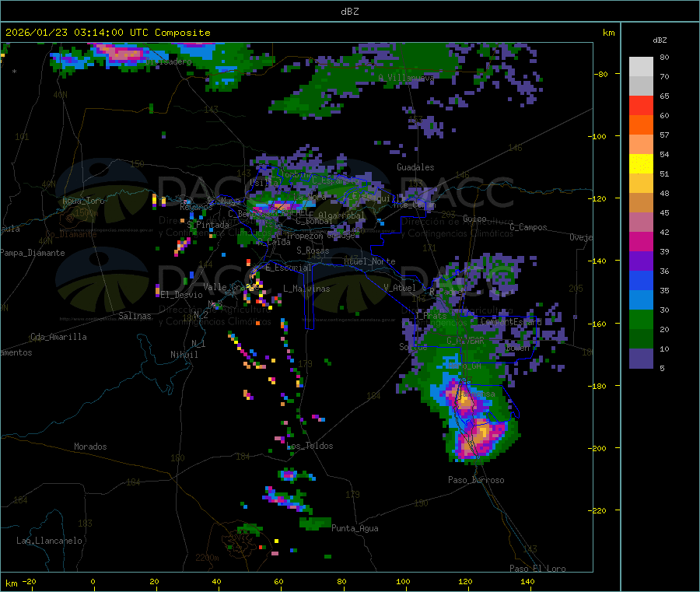Viewport: 700px width, 592px height.
Task: Click the 'El_Desvio' place label
Action: [x=181, y=295]
